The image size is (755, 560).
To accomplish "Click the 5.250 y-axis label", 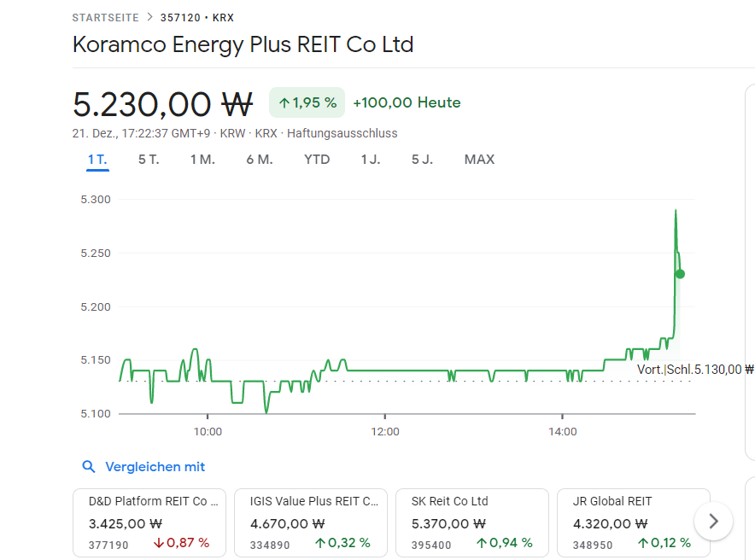I will click(x=96, y=253).
